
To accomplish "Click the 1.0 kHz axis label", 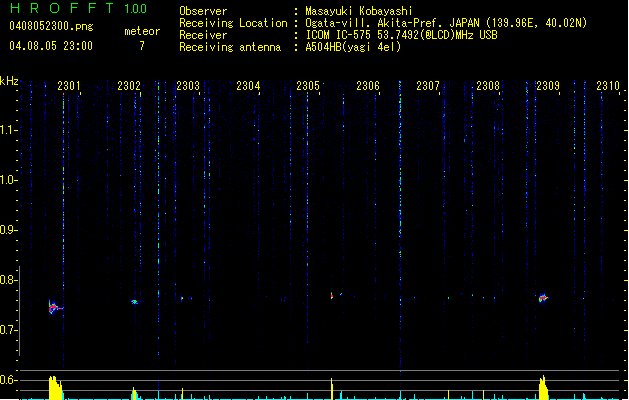I will point(8,180).
